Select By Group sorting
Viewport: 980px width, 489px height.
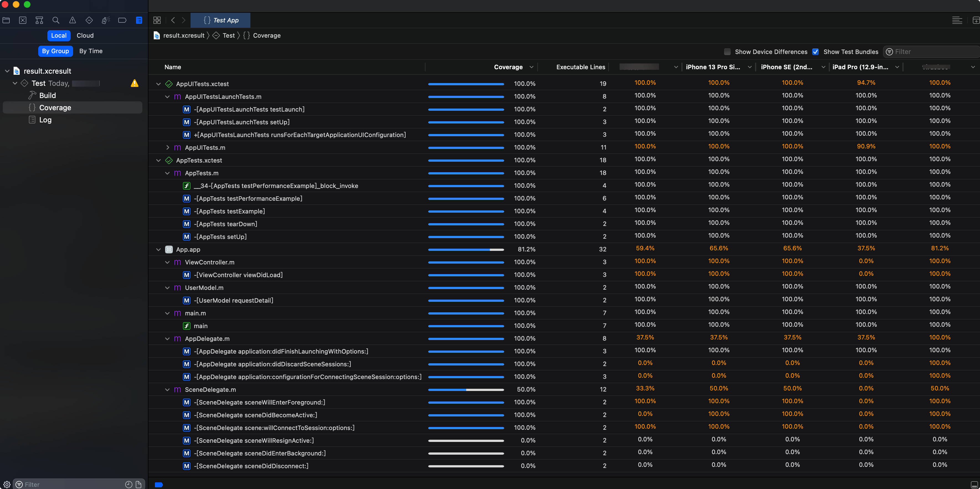coord(56,51)
